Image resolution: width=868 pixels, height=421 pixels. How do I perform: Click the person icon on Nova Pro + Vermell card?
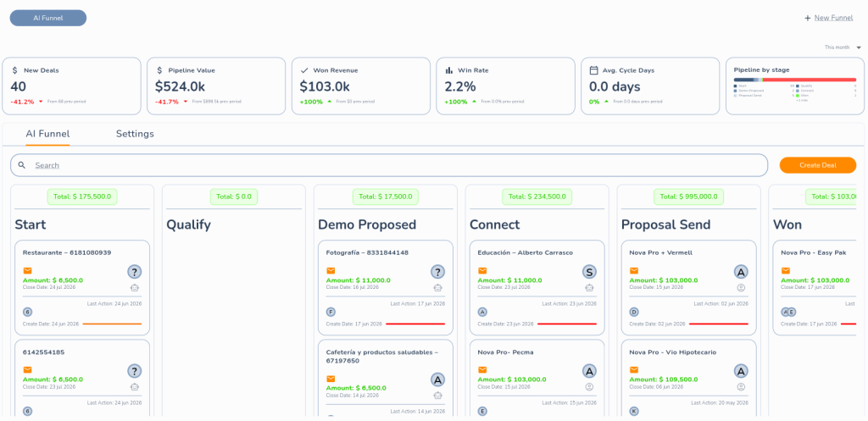point(741,288)
